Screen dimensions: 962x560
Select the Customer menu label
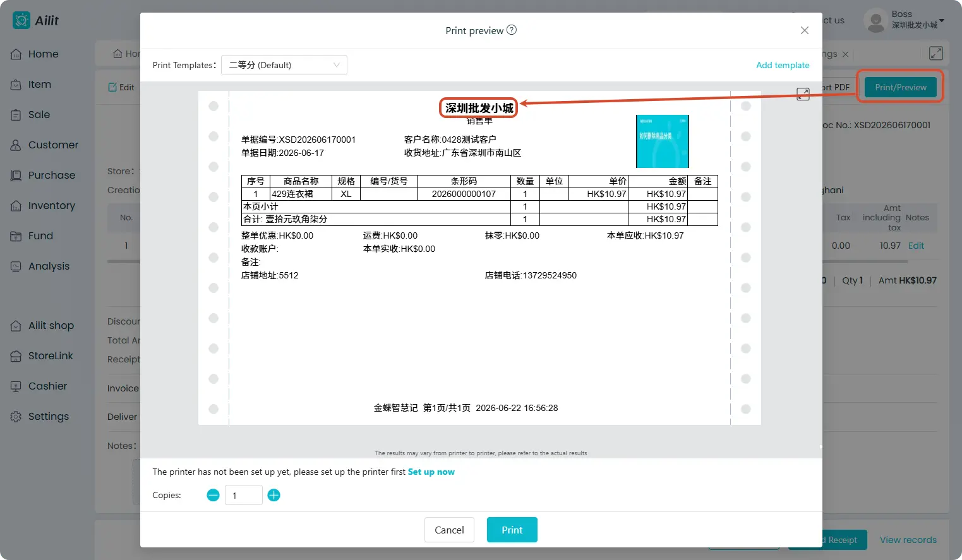point(54,145)
